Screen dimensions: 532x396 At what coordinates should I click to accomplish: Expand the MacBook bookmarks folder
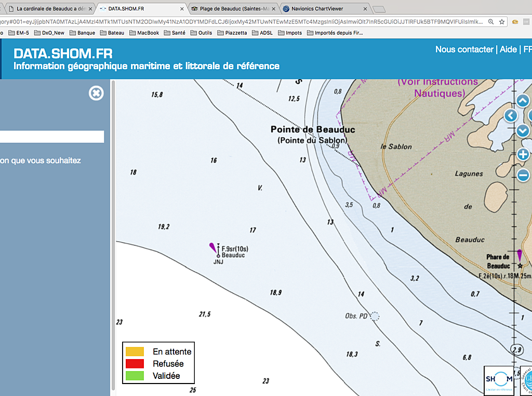tap(144, 33)
